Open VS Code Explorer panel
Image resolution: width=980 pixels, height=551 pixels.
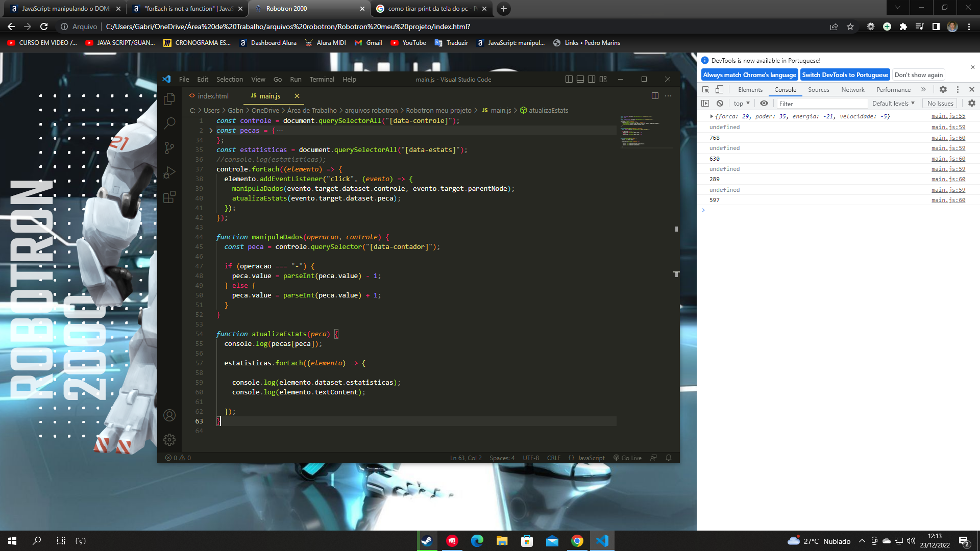tap(169, 99)
